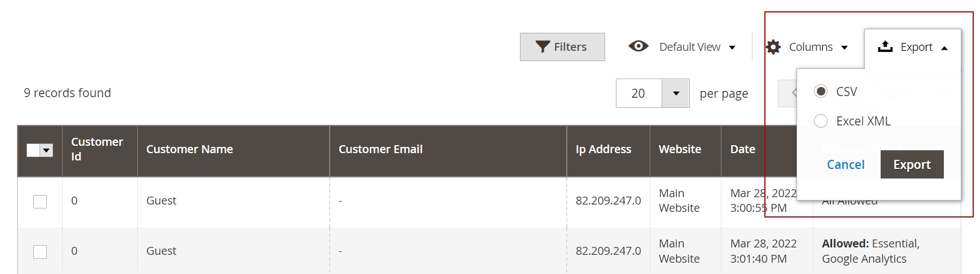Click the eye icon for Default View
Viewport: 980px width, 274px height.
click(638, 46)
